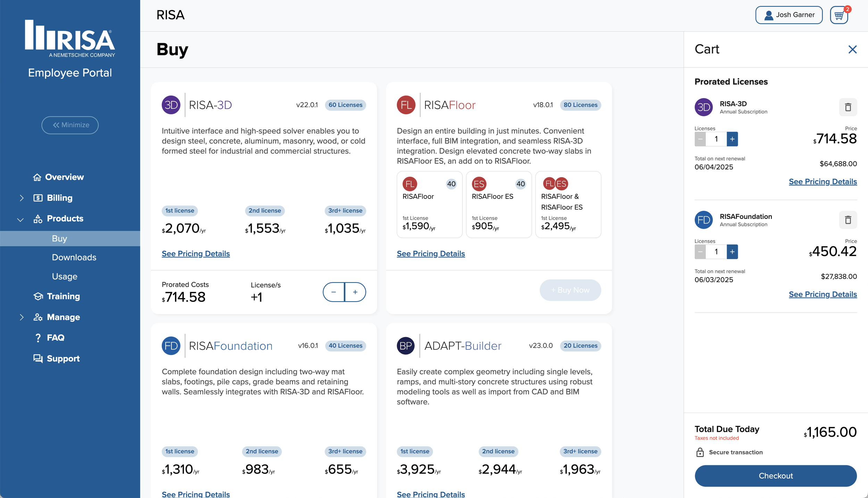Minimize the sidebar navigation

[70, 125]
